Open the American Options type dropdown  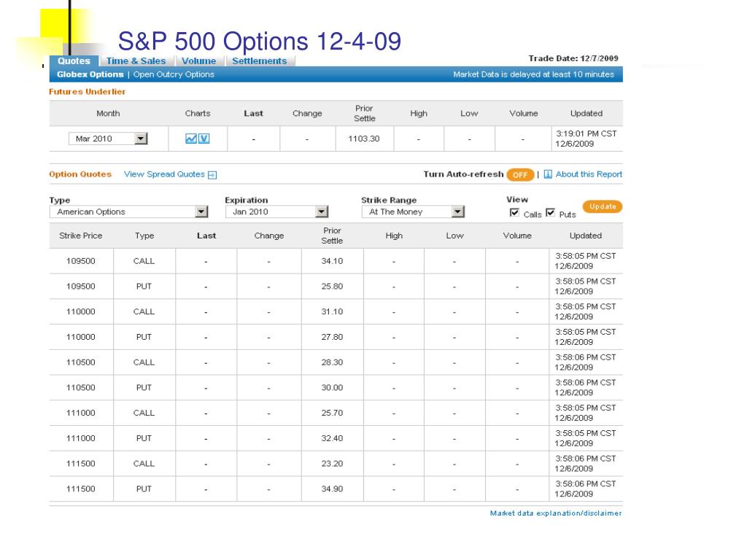click(129, 211)
